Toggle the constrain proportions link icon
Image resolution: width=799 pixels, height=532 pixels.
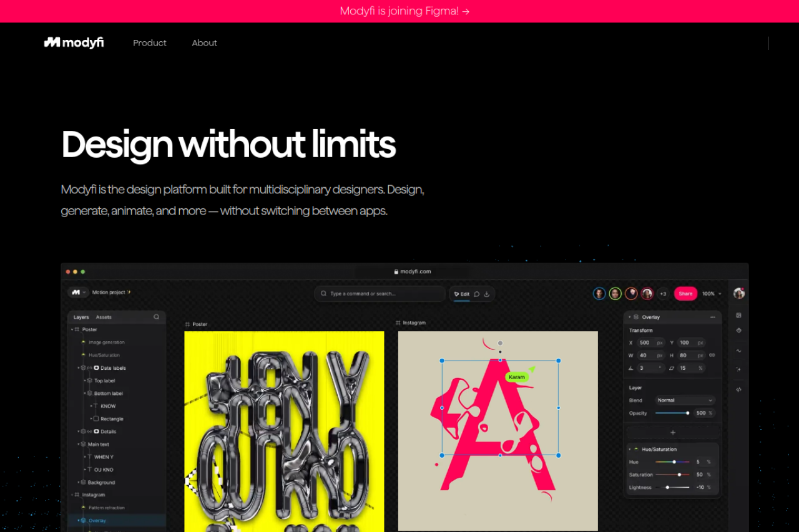[712, 355]
